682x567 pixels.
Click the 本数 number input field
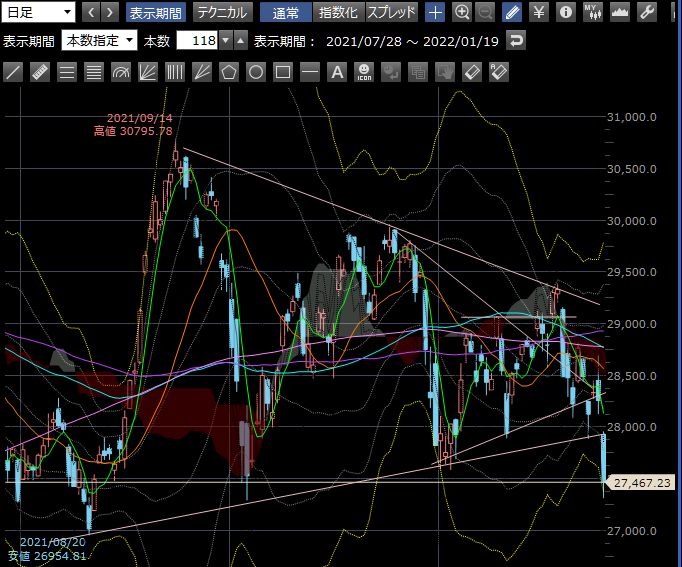[x=197, y=41]
